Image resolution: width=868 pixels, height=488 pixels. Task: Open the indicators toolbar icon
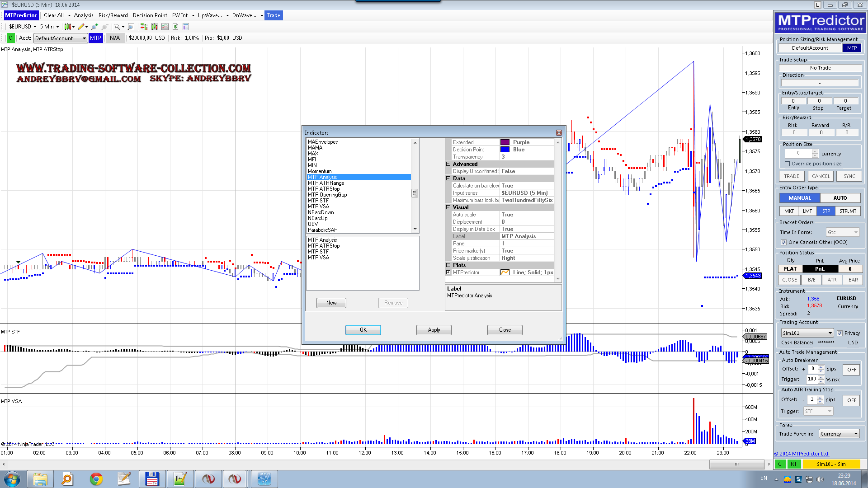pos(154,27)
